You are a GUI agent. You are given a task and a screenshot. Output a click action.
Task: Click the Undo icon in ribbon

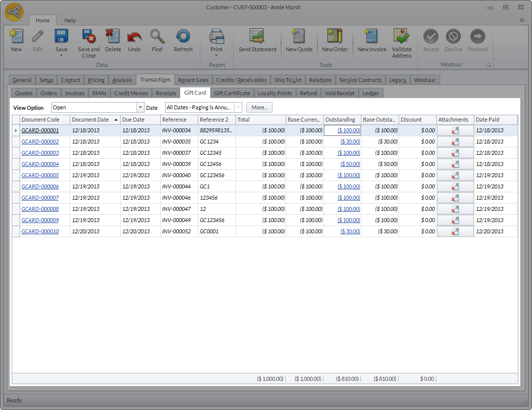134,38
